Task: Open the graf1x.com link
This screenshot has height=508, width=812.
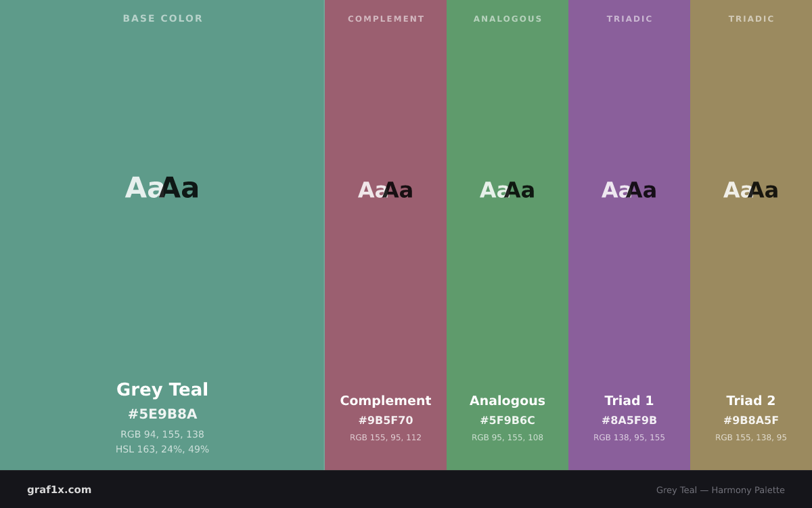Action: [x=59, y=490]
